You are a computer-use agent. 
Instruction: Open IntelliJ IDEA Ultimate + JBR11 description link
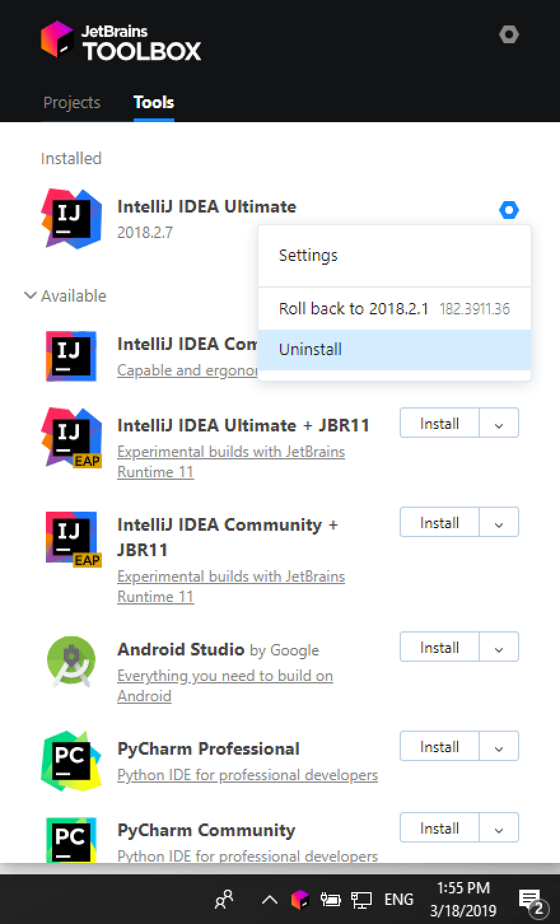pos(231,462)
